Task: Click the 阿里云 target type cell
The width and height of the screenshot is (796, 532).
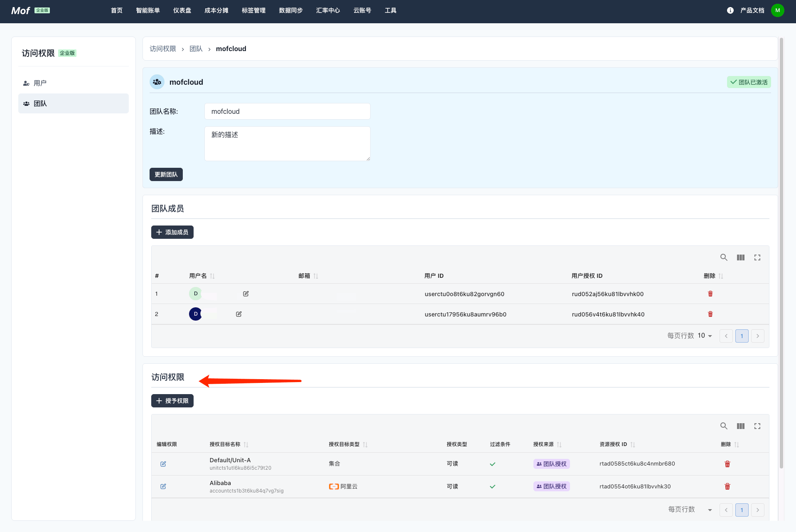Action: pyautogui.click(x=343, y=486)
